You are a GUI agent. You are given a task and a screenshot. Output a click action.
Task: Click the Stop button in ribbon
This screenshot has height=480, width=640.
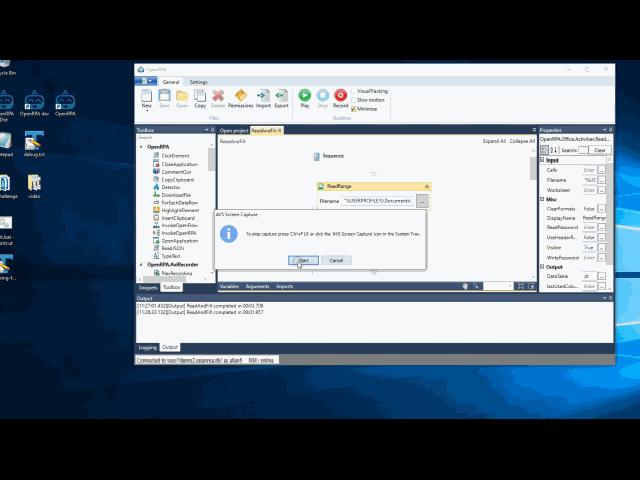coord(322,96)
